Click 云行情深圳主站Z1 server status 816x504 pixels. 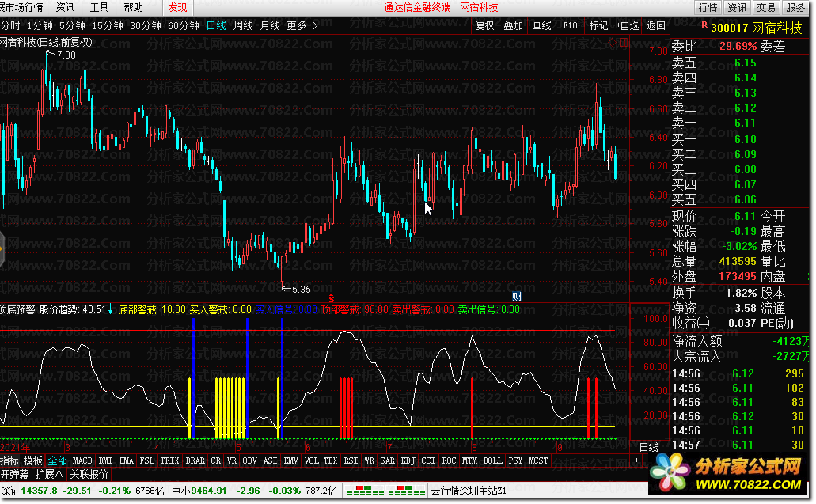469,491
